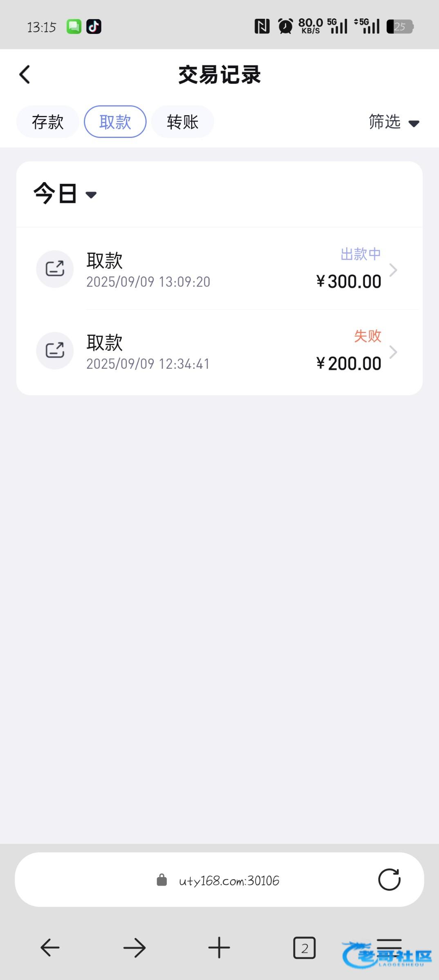The image size is (439, 980).
Task: Expand details chevron for the 出款中 withdrawal
Action: coord(393,270)
